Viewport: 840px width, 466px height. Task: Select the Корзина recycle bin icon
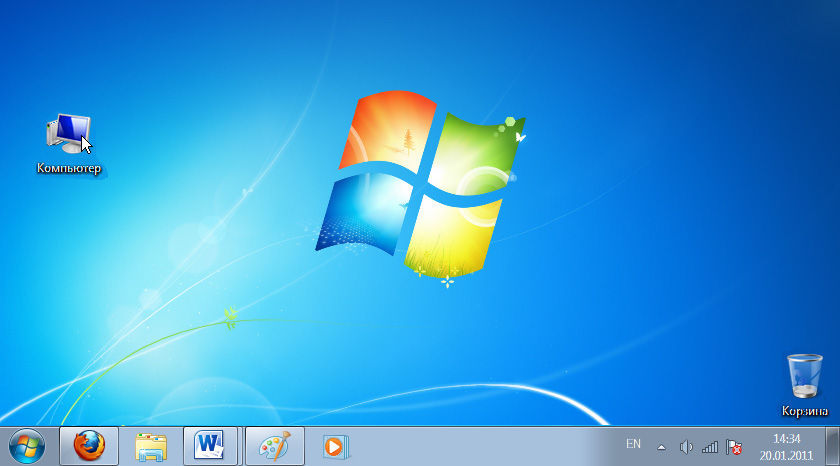tap(805, 376)
